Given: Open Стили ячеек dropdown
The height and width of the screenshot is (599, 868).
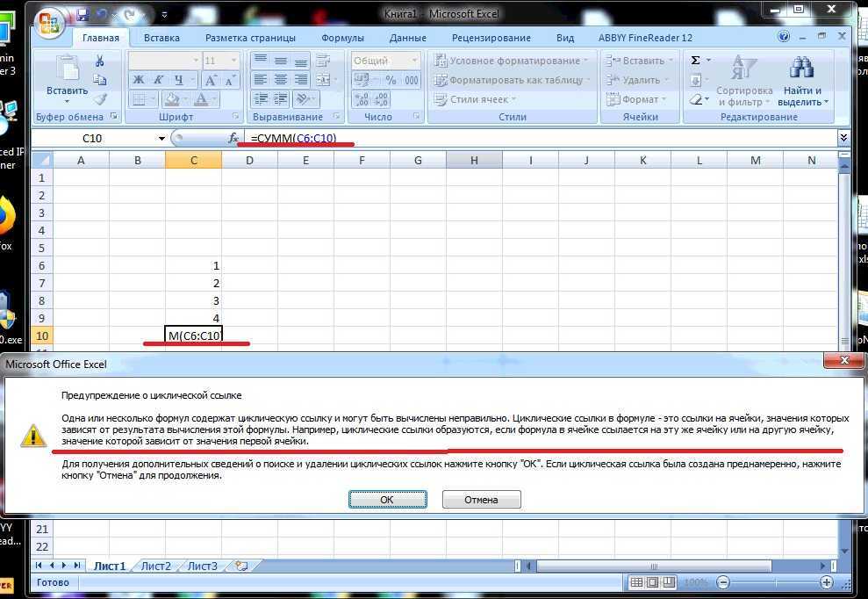Looking at the screenshot, I should tap(475, 99).
